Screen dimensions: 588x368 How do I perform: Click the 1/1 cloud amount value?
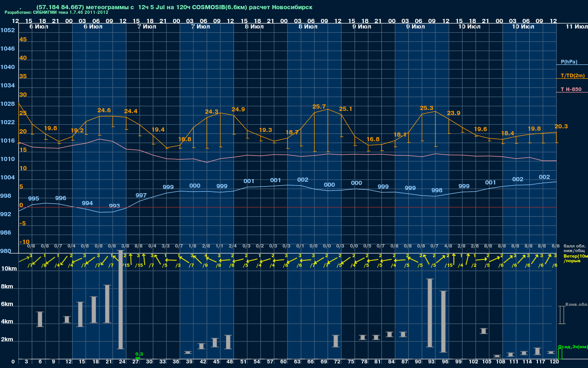point(220,247)
